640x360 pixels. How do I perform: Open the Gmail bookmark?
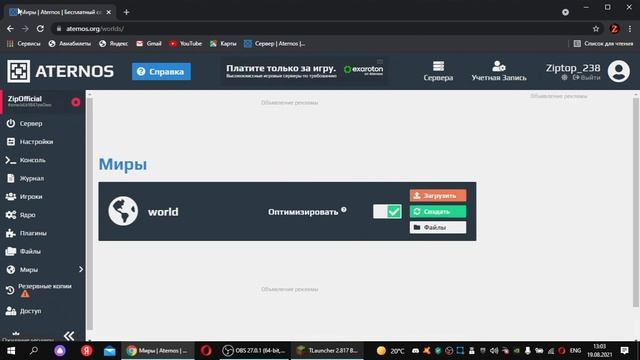[x=149, y=44]
